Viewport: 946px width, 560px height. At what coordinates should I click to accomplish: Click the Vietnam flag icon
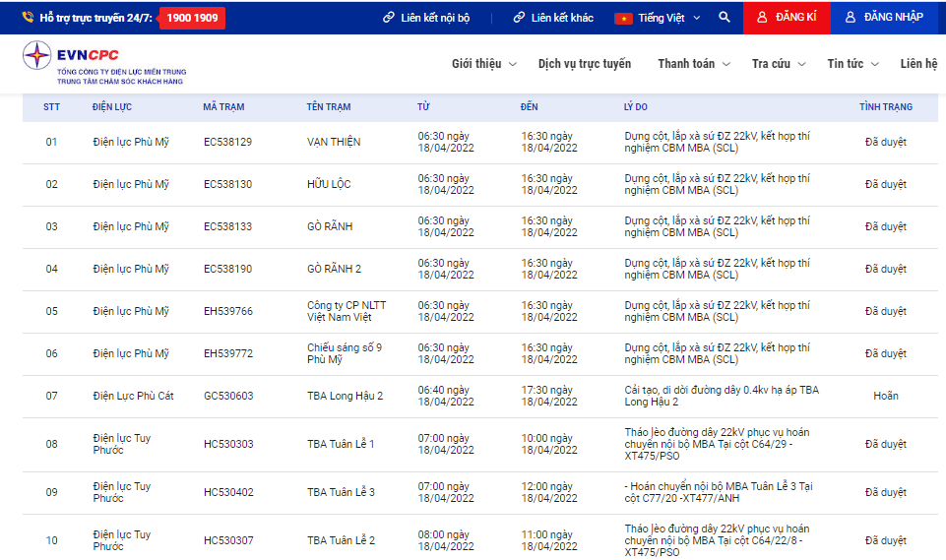(623, 18)
